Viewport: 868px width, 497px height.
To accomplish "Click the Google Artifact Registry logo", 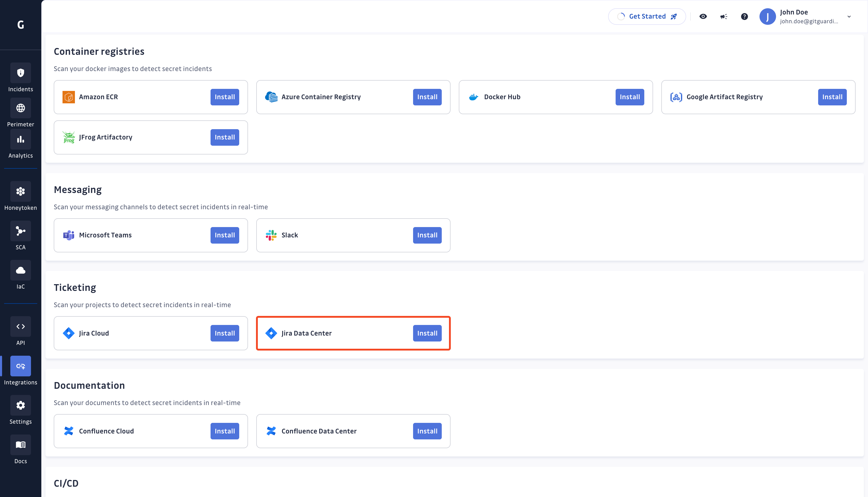I will tap(676, 97).
